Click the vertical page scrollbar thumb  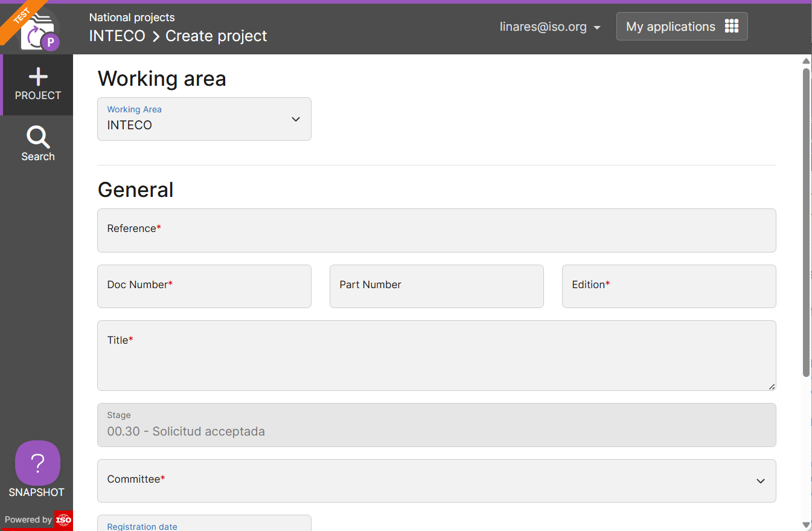pyautogui.click(x=806, y=222)
